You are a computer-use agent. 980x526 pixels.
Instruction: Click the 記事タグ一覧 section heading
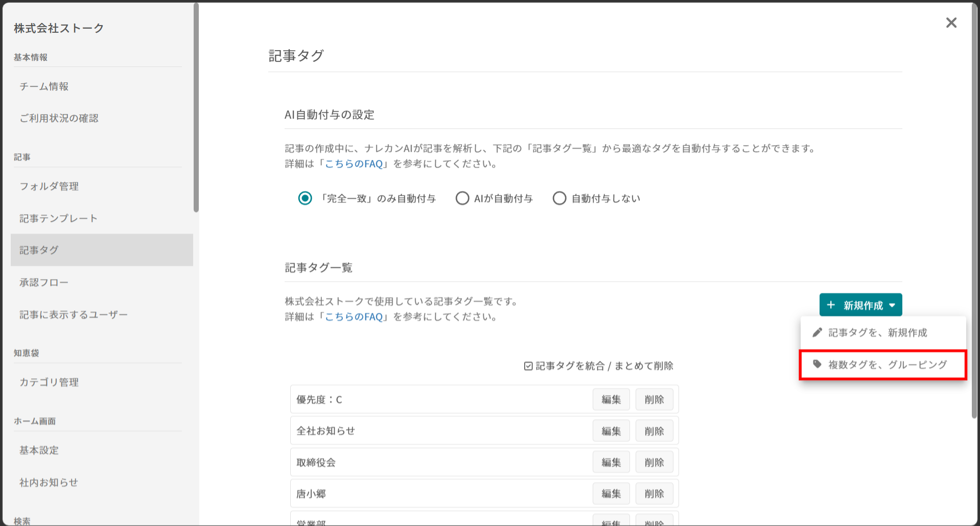(x=318, y=267)
